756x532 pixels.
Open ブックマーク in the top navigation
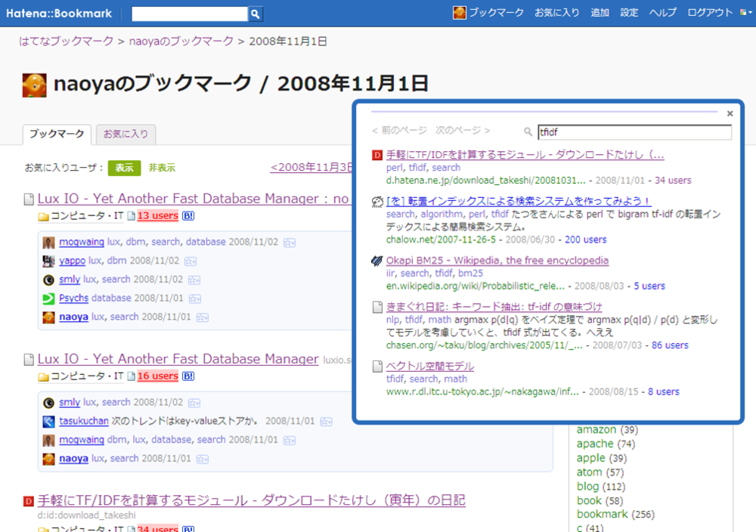(496, 13)
